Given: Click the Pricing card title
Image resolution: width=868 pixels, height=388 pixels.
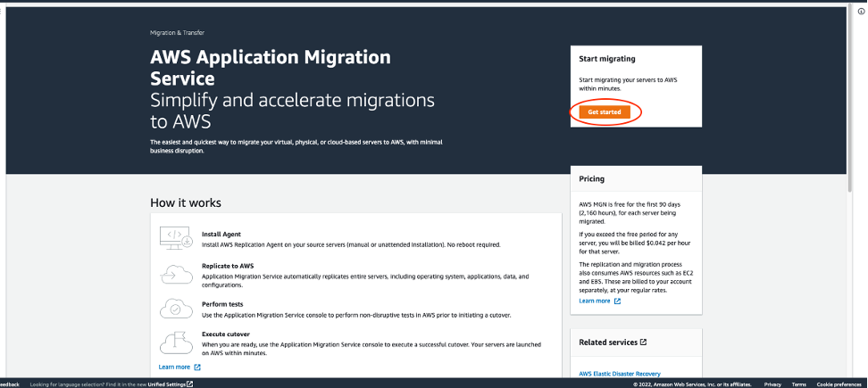Looking at the screenshot, I should click(592, 179).
